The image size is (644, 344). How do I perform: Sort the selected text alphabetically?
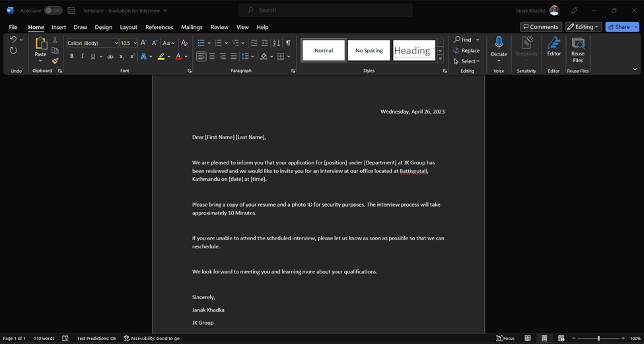click(276, 43)
